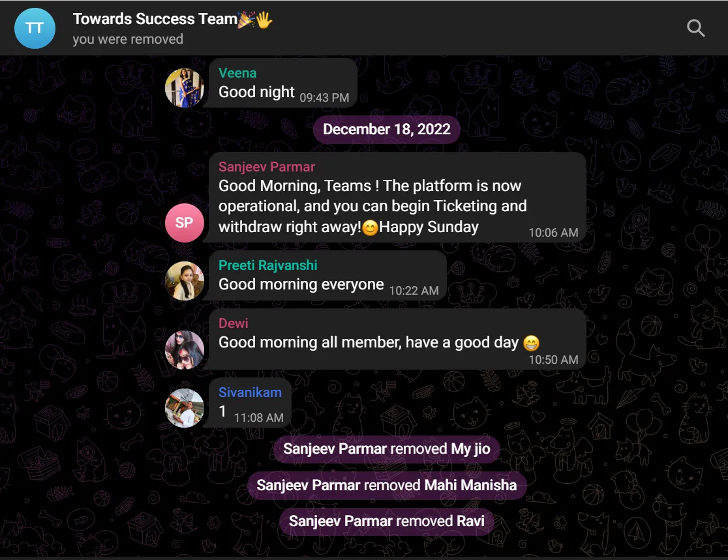Viewport: 728px width, 560px height.
Task: Select the Sanjeev Parmar sender name
Action: (267, 166)
